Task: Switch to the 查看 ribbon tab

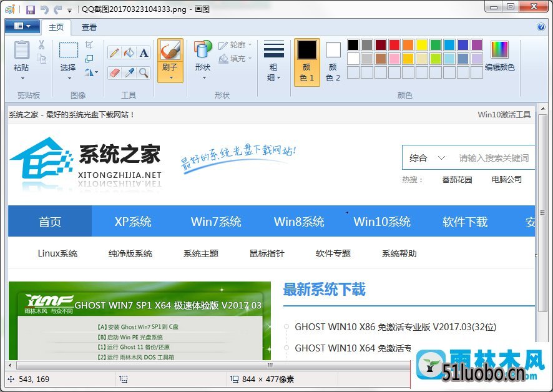Action: (89, 27)
